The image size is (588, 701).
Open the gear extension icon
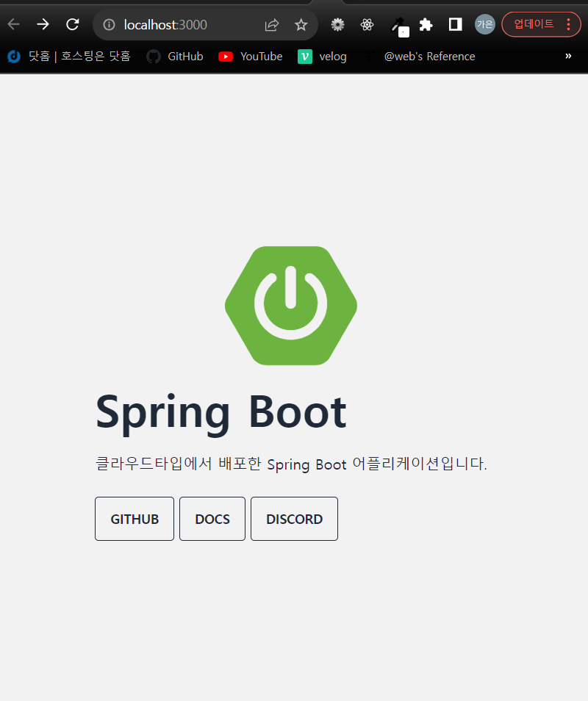point(337,24)
